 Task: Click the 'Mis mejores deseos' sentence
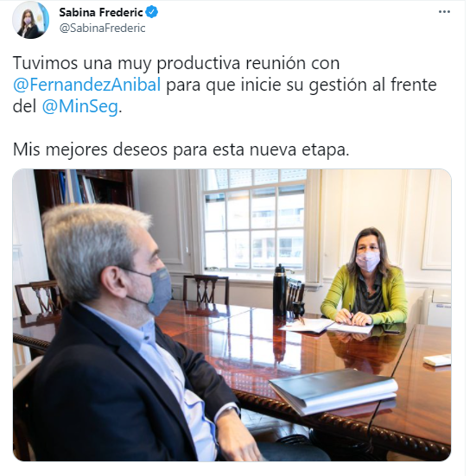[181, 149]
